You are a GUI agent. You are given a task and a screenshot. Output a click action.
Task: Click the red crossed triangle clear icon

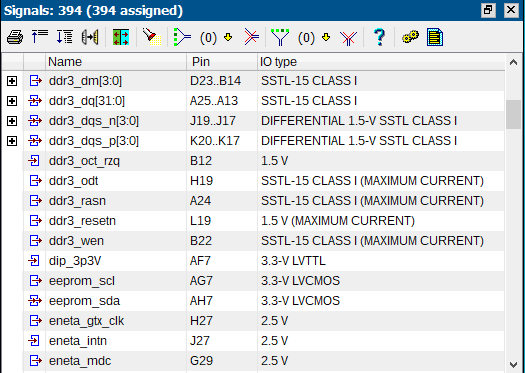click(251, 37)
